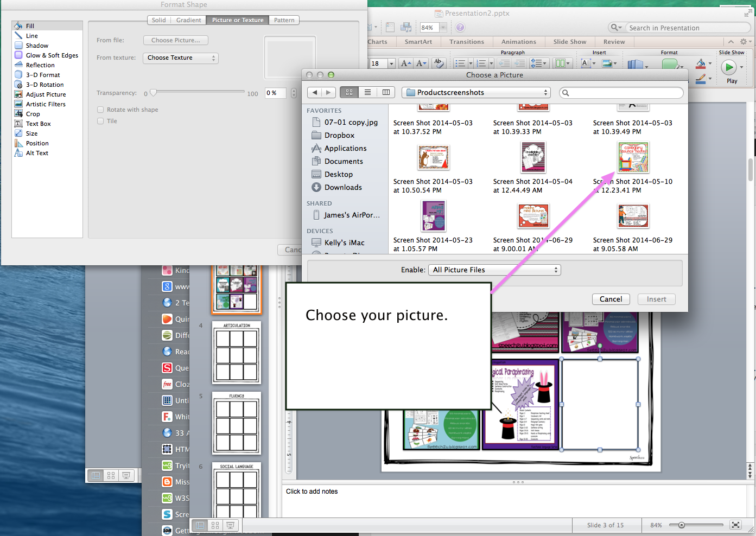Image resolution: width=756 pixels, height=536 pixels.
Task: Open the Transitions ribbon tab
Action: [467, 42]
